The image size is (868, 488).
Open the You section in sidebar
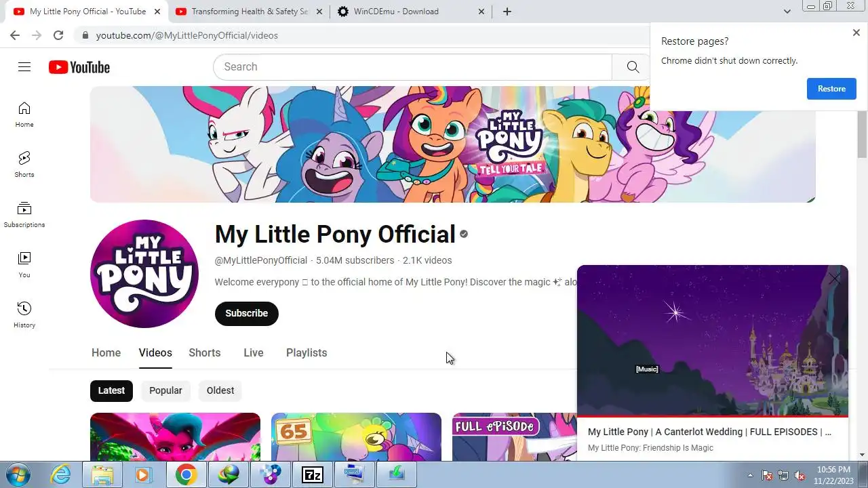[24, 265]
